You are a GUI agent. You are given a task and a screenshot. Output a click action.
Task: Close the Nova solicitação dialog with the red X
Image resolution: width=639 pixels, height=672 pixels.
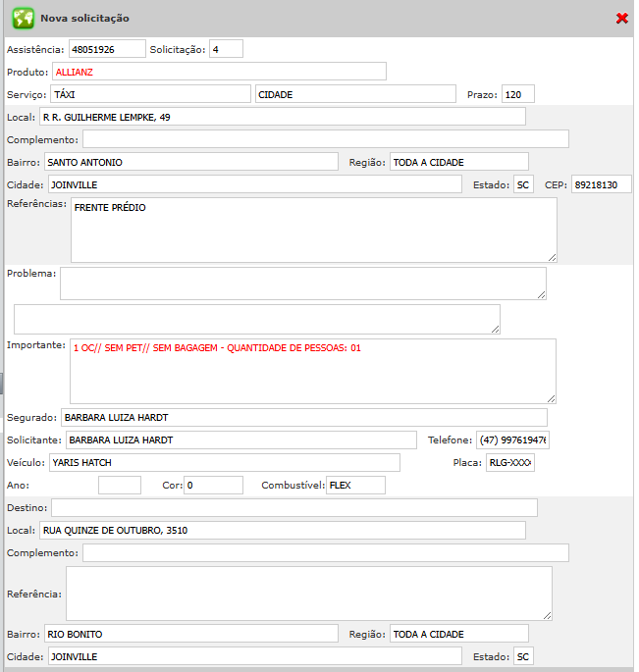(x=621, y=19)
